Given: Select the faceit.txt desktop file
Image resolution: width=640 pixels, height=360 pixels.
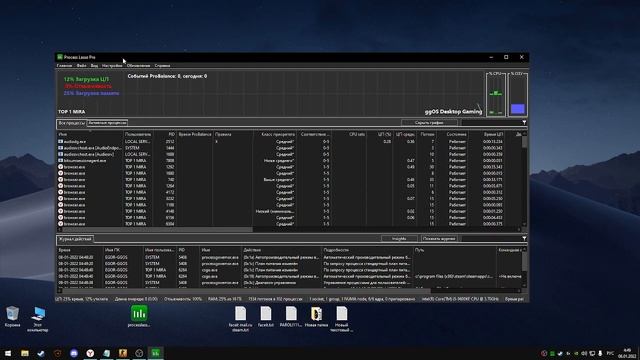Looking at the screenshot, I should [x=266, y=317].
